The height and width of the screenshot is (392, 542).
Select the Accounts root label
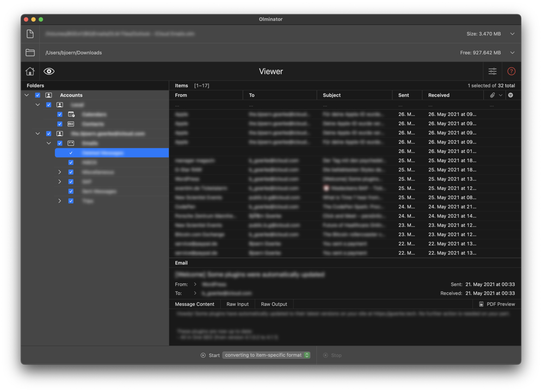pos(71,95)
